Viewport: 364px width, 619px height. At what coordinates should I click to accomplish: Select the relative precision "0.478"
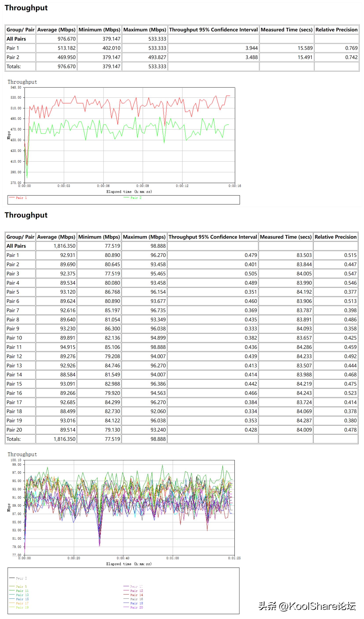click(350, 430)
